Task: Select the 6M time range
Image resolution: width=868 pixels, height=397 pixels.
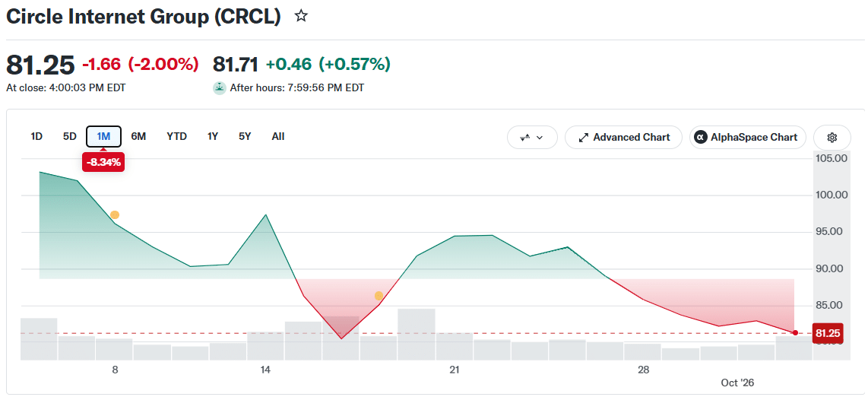Action: point(138,136)
